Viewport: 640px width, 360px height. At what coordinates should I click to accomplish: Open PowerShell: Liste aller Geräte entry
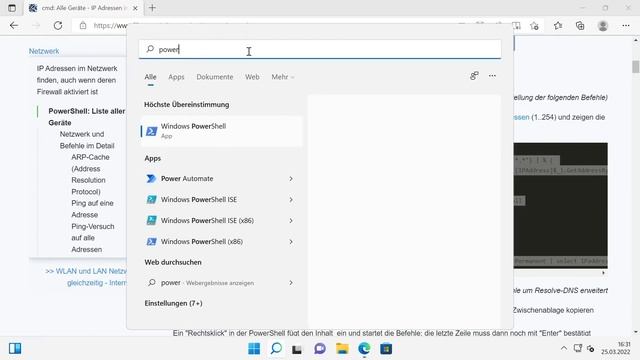[x=87, y=117]
